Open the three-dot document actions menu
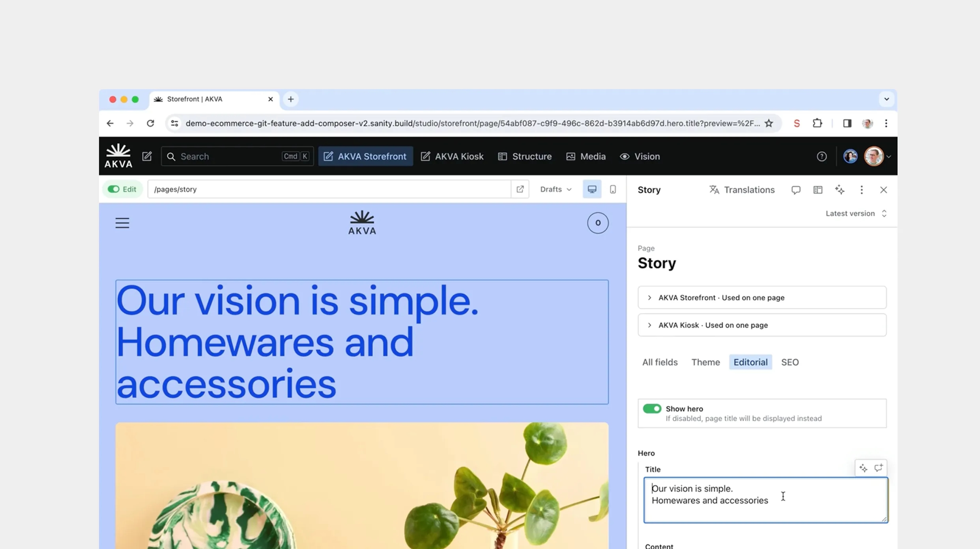 [x=862, y=190]
